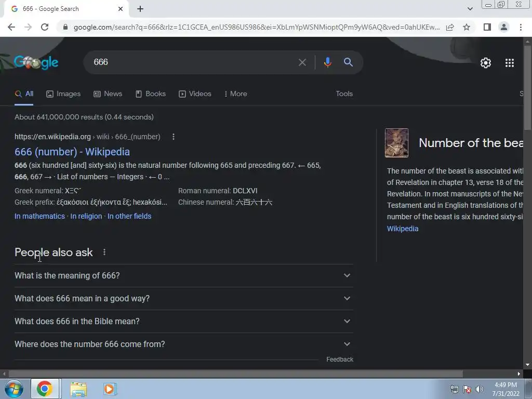Click the Feedback link under People also ask
This screenshot has width=532, height=399.
(x=340, y=360)
